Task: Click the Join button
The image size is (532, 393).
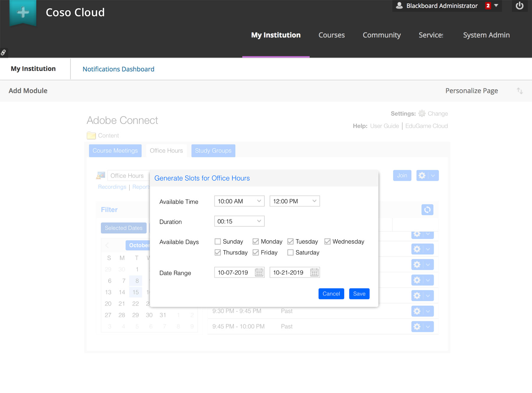Action: tap(402, 175)
